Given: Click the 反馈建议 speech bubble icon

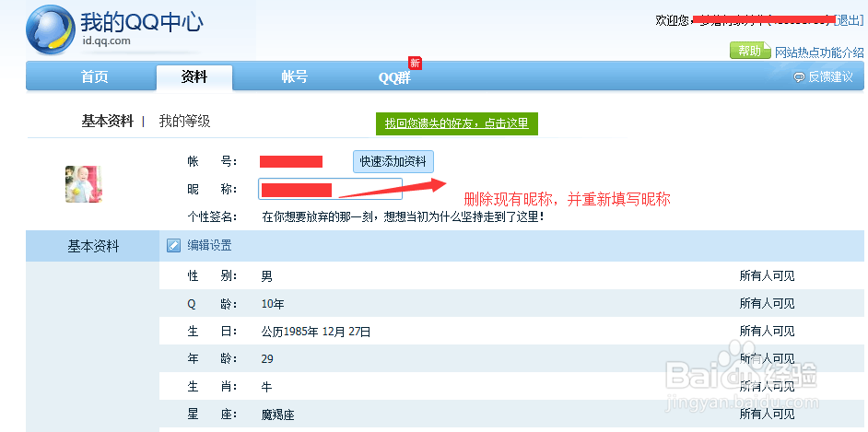Looking at the screenshot, I should [799, 77].
